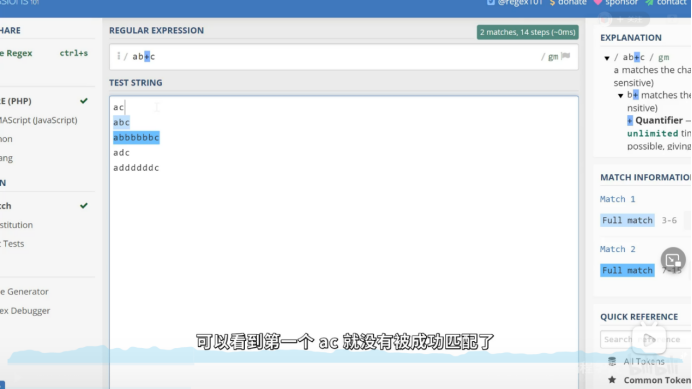Open the sponsor link

621,3
